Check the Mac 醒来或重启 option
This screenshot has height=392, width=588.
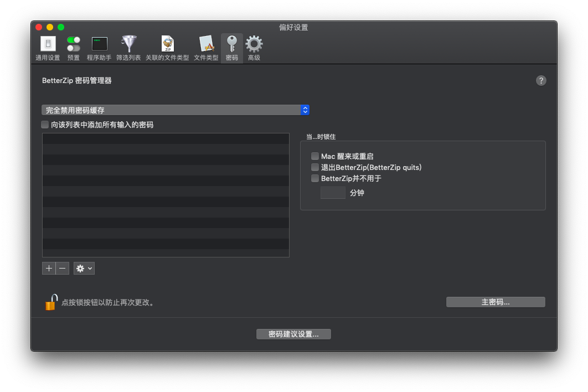pos(315,157)
